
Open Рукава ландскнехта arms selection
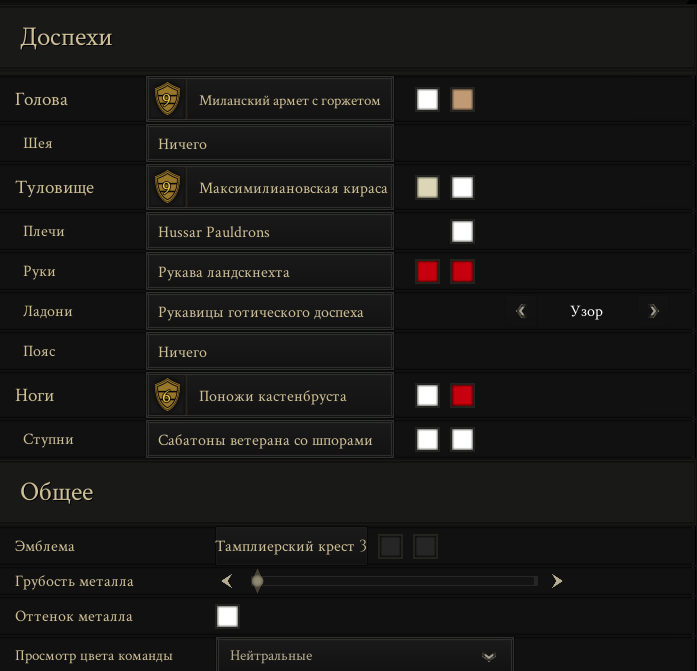tap(270, 272)
